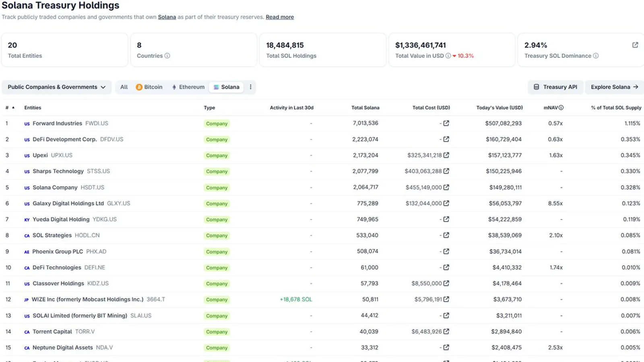Image resolution: width=644 pixels, height=362 pixels.
Task: Open Torrent Capital TORR.V entity
Action: tap(52, 331)
